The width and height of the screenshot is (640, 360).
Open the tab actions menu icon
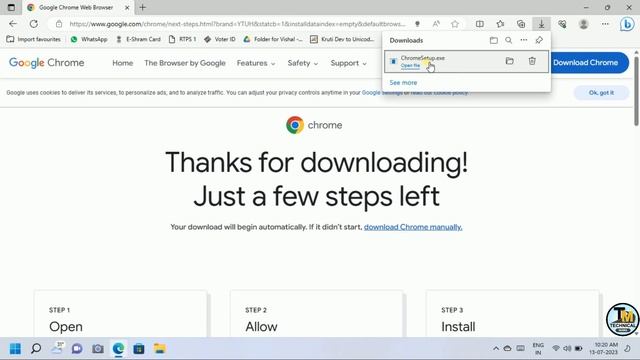(x=11, y=7)
